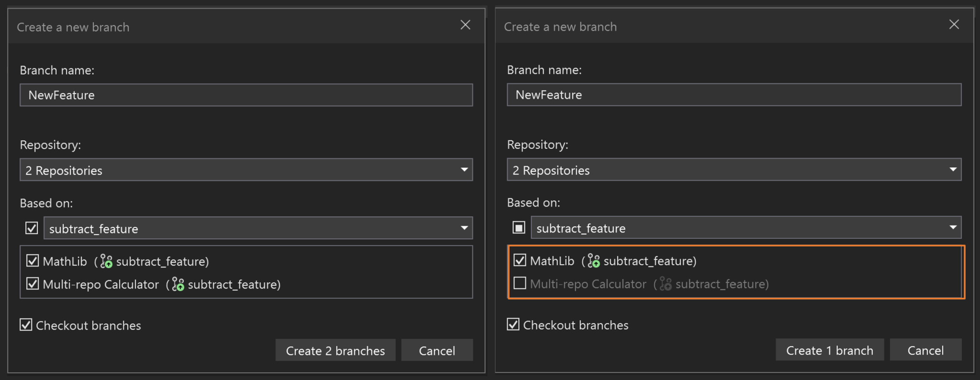Close the right Create a new branch dialog

point(954,25)
